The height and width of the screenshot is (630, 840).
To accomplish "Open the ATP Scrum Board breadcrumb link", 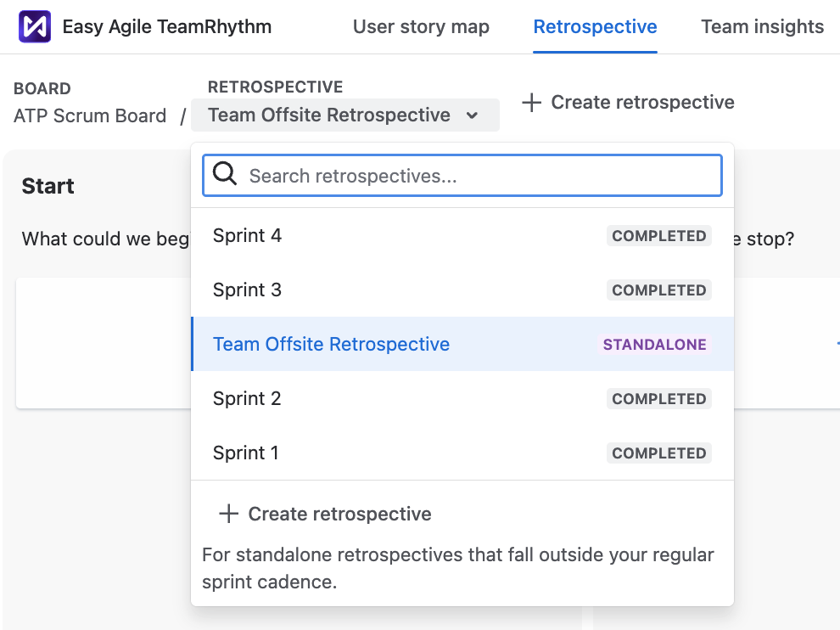I will click(x=90, y=115).
